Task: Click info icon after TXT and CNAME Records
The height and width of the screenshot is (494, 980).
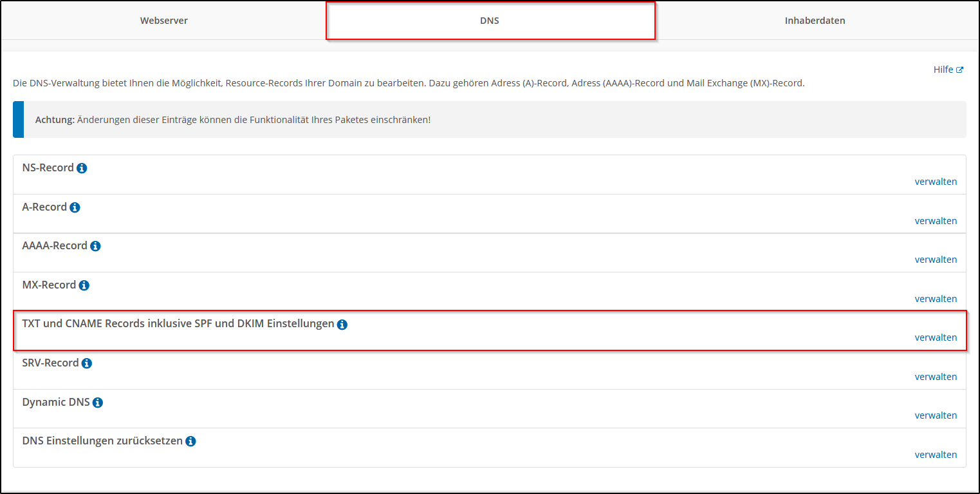Action: point(342,325)
